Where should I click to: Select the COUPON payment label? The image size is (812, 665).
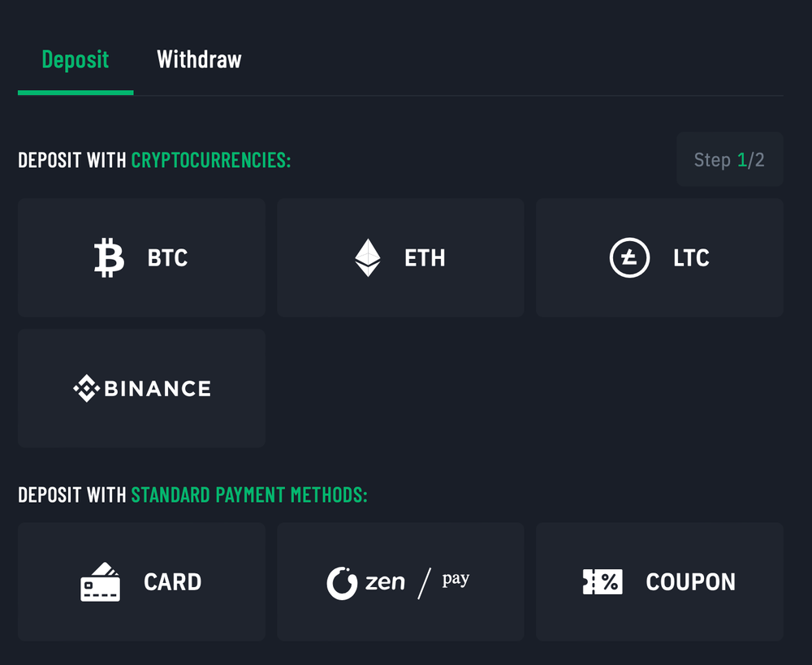coord(690,582)
